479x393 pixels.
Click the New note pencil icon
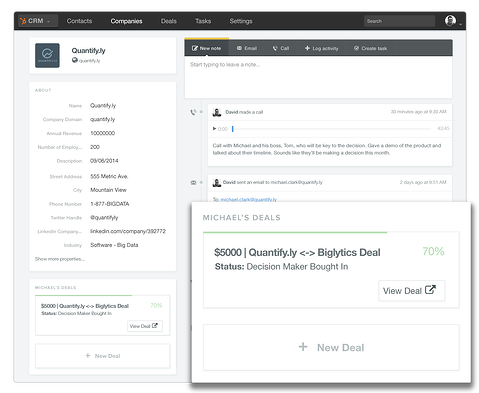click(195, 48)
